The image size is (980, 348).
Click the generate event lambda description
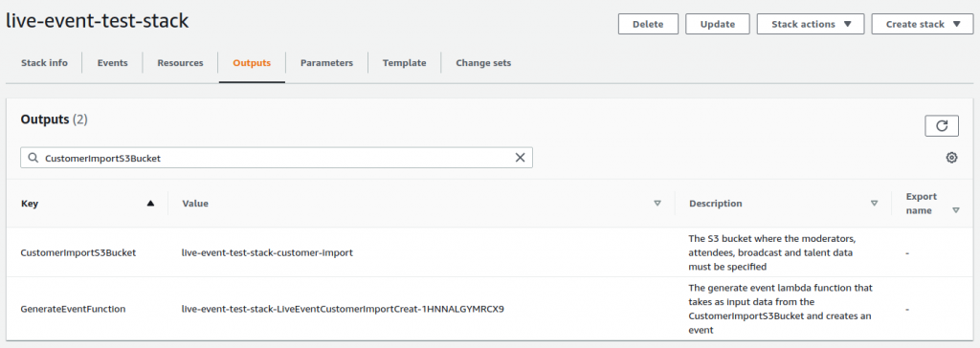pos(780,309)
